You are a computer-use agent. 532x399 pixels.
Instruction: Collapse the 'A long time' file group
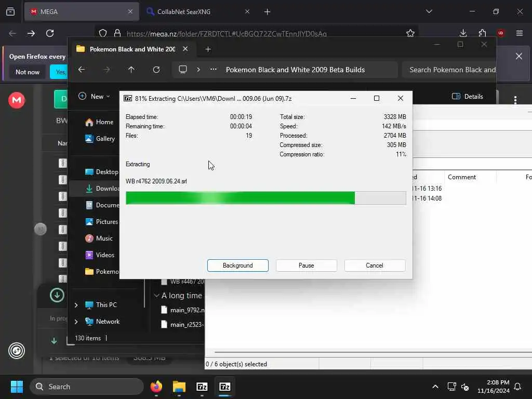(156, 296)
